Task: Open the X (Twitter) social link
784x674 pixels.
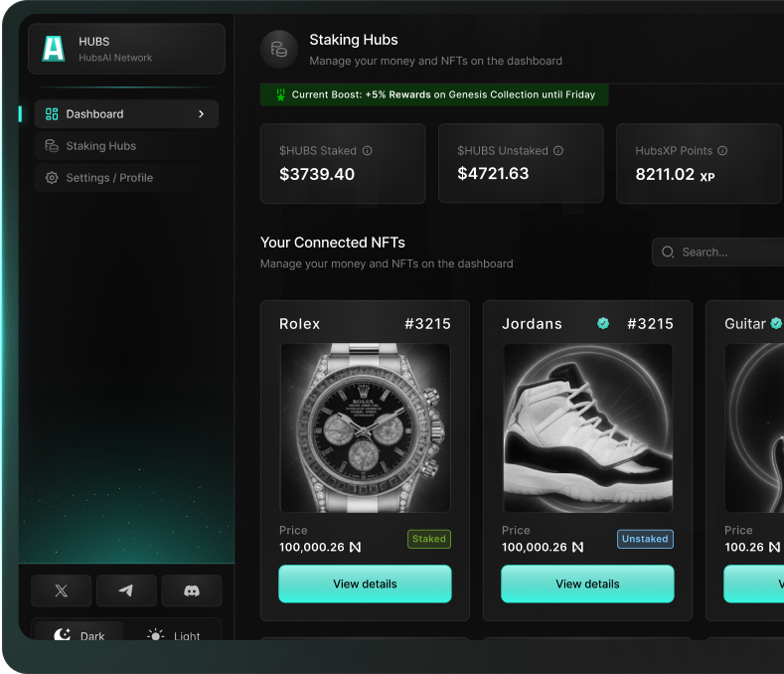Action: [x=61, y=590]
